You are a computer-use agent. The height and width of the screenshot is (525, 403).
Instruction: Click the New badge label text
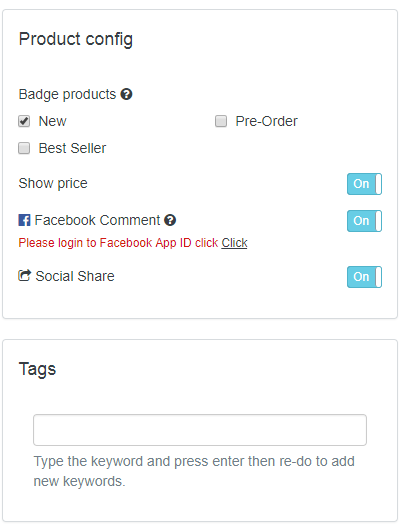click(53, 121)
